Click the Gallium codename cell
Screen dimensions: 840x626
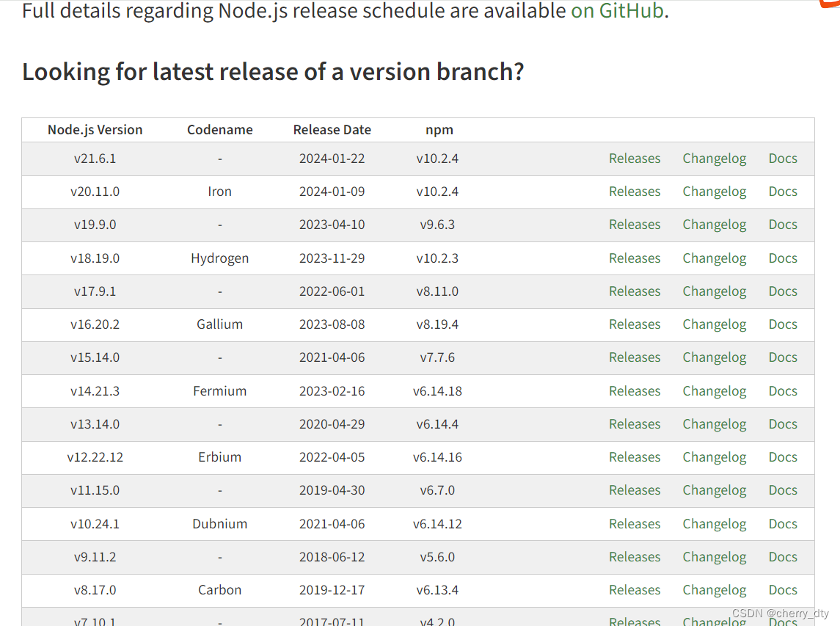point(219,325)
